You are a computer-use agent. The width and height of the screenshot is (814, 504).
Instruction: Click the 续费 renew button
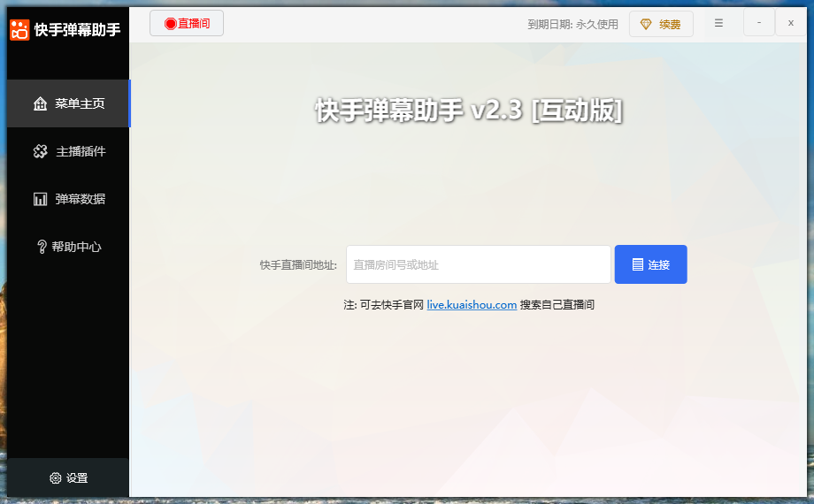coord(661,24)
